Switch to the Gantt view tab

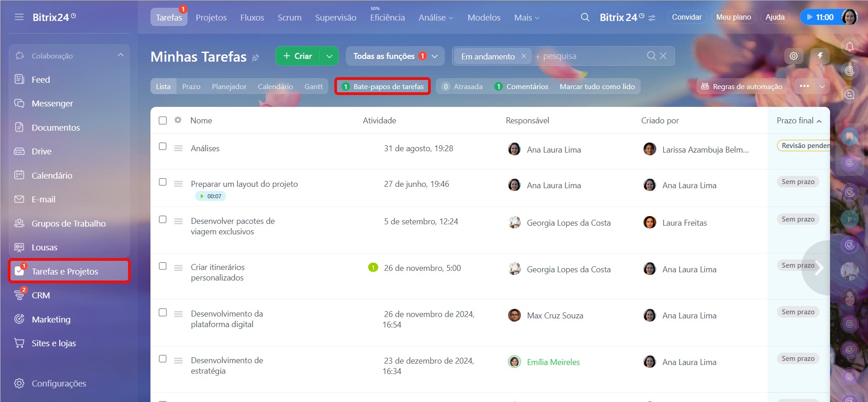coord(313,87)
